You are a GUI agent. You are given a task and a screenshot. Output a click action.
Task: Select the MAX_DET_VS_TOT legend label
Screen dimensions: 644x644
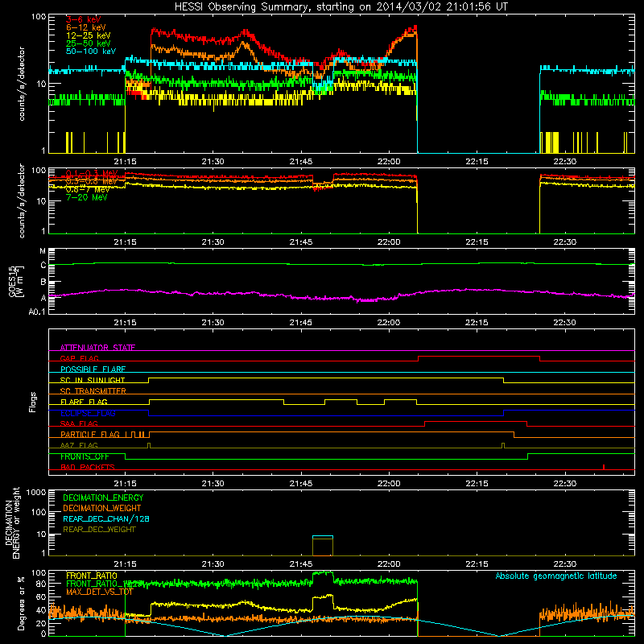pyautogui.click(x=100, y=592)
